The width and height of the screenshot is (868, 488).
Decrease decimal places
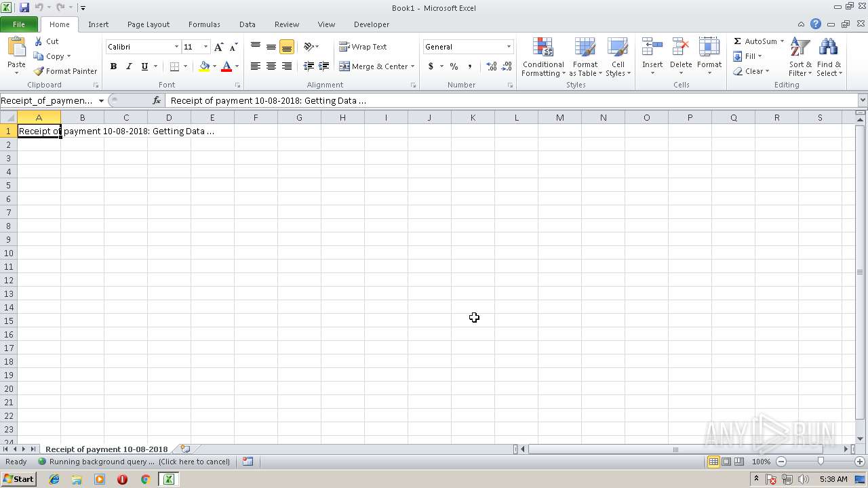click(x=507, y=66)
